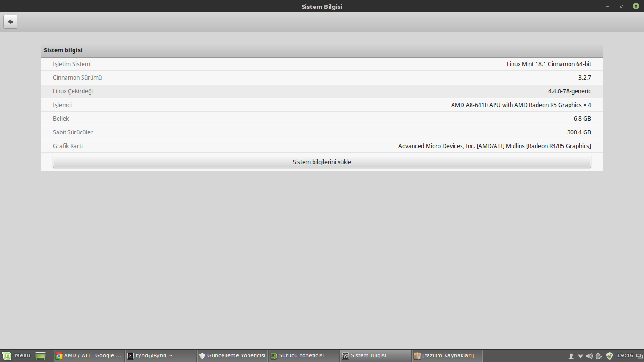The image size is (644, 362).
Task: Click the "İşletim Sistemi" label
Action: (72, 64)
